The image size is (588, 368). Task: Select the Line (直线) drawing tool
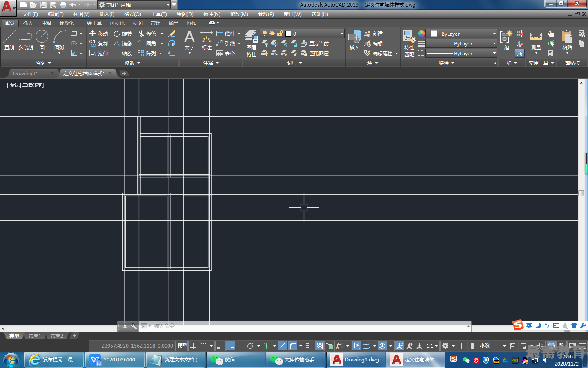click(x=9, y=40)
